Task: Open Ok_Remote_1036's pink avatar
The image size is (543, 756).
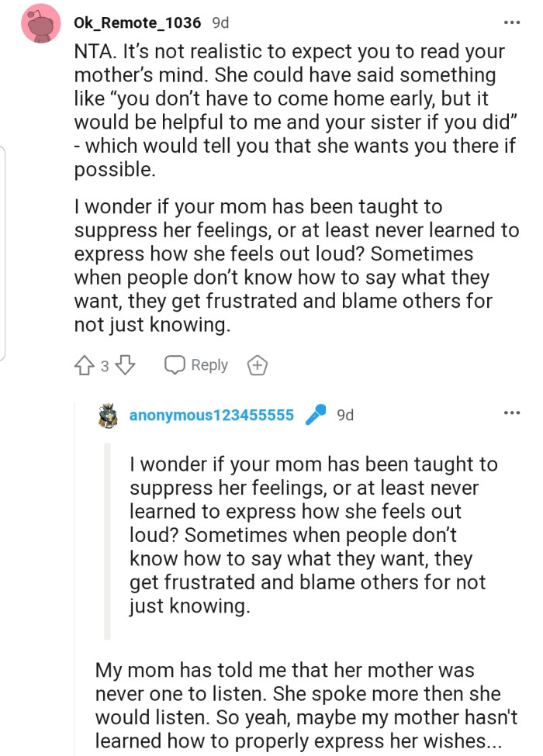Action: 42,26
